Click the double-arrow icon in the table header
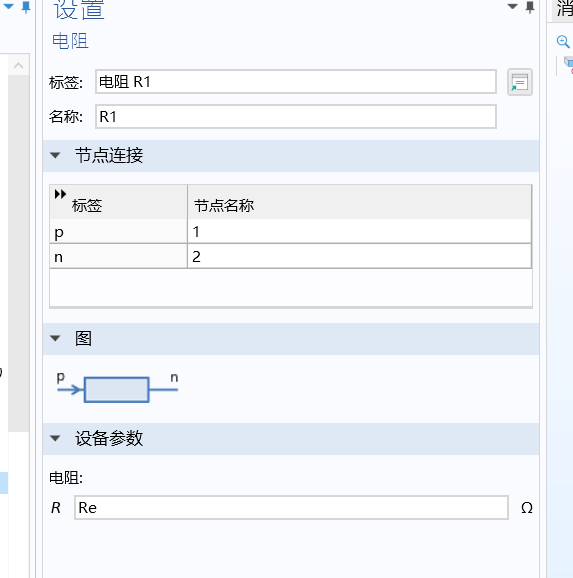This screenshot has height=578, width=573. [x=60, y=194]
